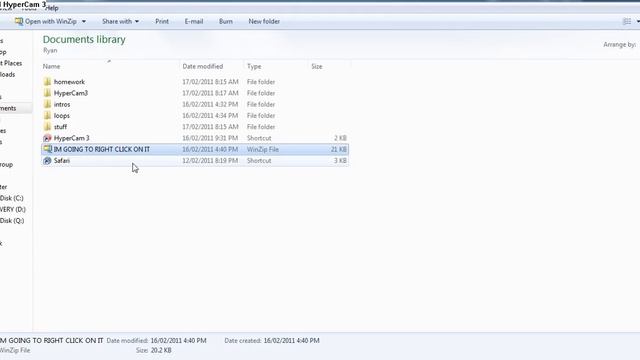Click the stuff folder icon
Viewport: 640px width, 360px height.
coord(47,127)
